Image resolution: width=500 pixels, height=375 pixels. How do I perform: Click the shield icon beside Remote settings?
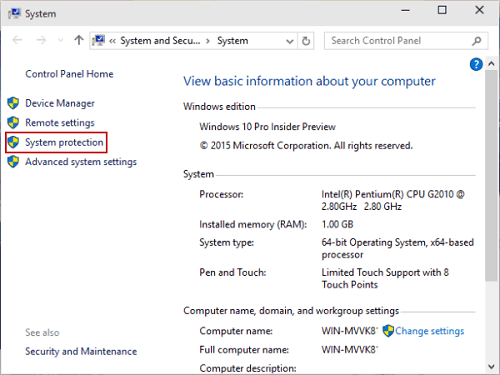click(x=13, y=122)
